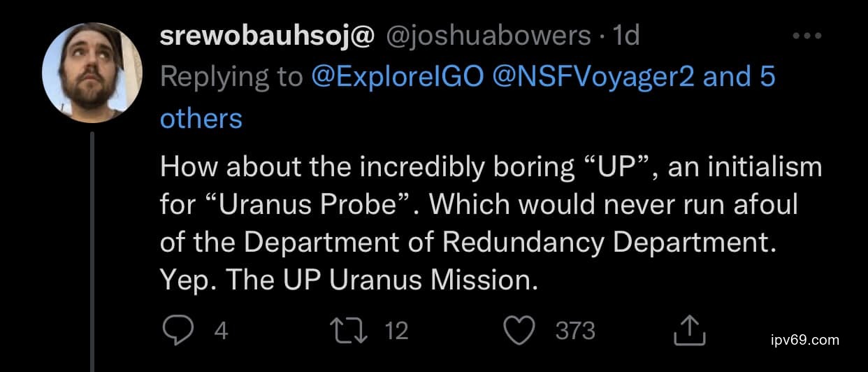Screen dimensions: 868x372
Task: Open the @joshuabowers handle
Action: pos(486,36)
